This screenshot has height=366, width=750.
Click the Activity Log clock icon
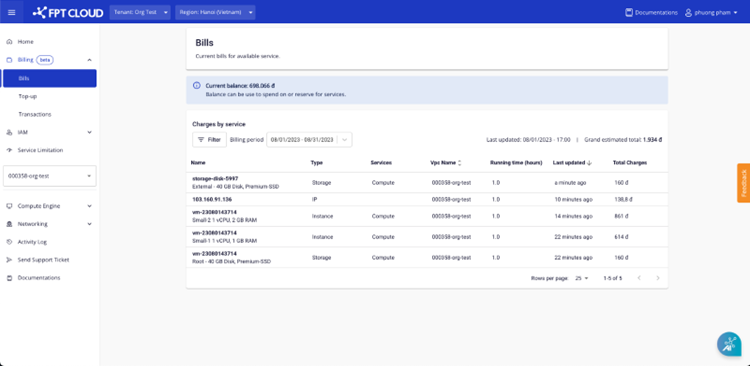coord(9,242)
